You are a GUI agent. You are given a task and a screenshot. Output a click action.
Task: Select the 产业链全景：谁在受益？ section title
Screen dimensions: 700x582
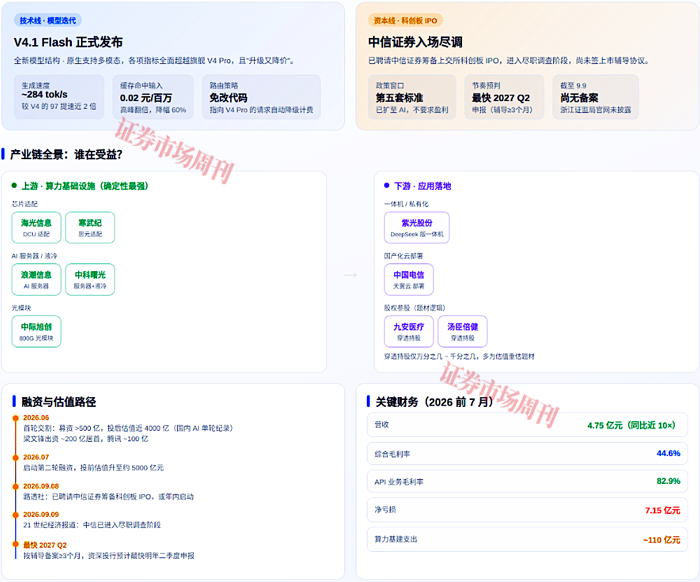tap(66, 154)
